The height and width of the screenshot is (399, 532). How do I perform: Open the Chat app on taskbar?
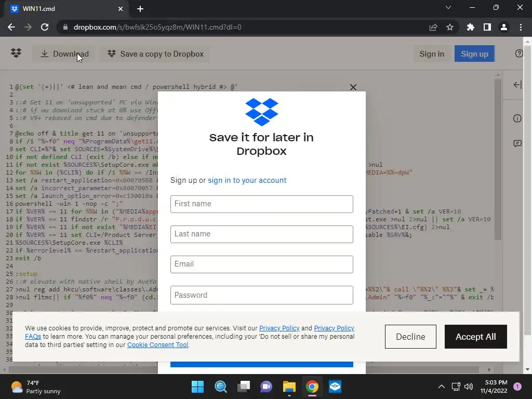click(267, 387)
